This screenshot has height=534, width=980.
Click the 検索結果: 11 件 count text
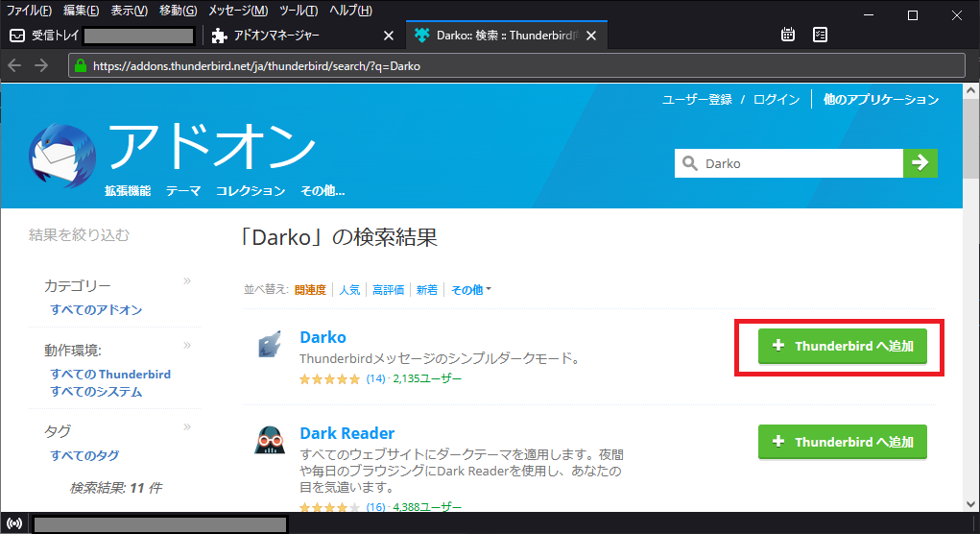(x=115, y=488)
